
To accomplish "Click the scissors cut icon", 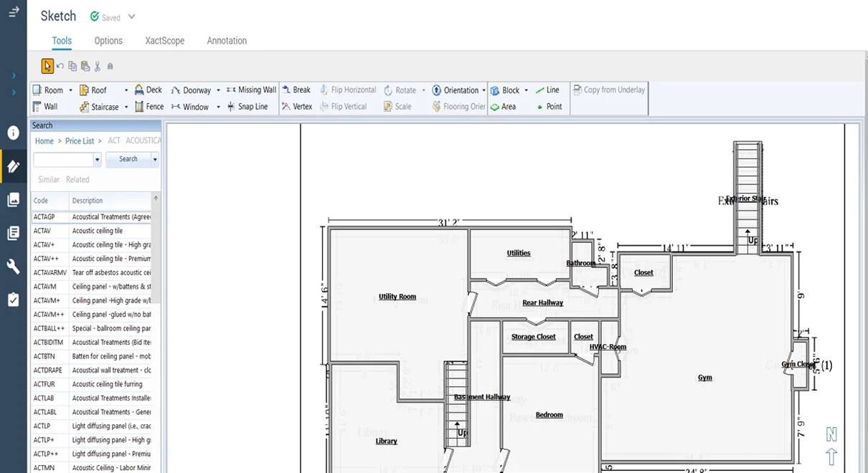I will [98, 66].
